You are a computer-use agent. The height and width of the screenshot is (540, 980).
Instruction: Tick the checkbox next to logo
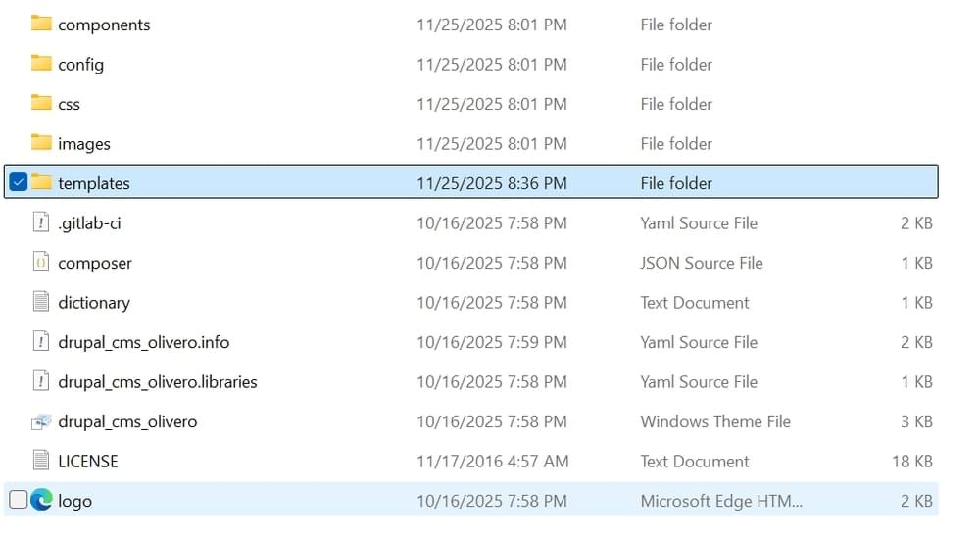tap(18, 500)
